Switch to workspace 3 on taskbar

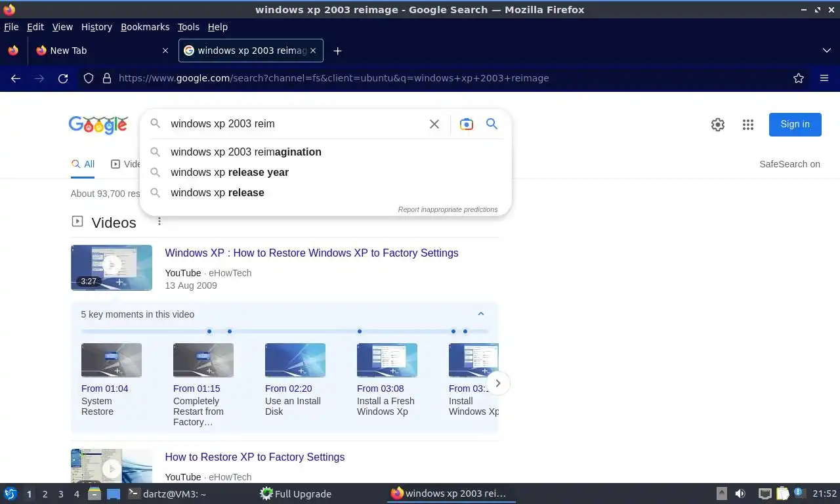click(x=60, y=493)
